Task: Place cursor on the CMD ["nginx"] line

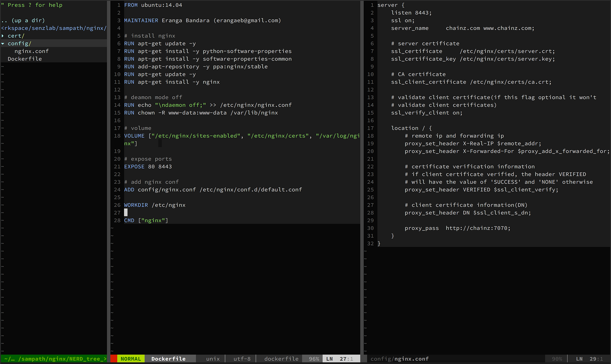Action: pos(146,220)
